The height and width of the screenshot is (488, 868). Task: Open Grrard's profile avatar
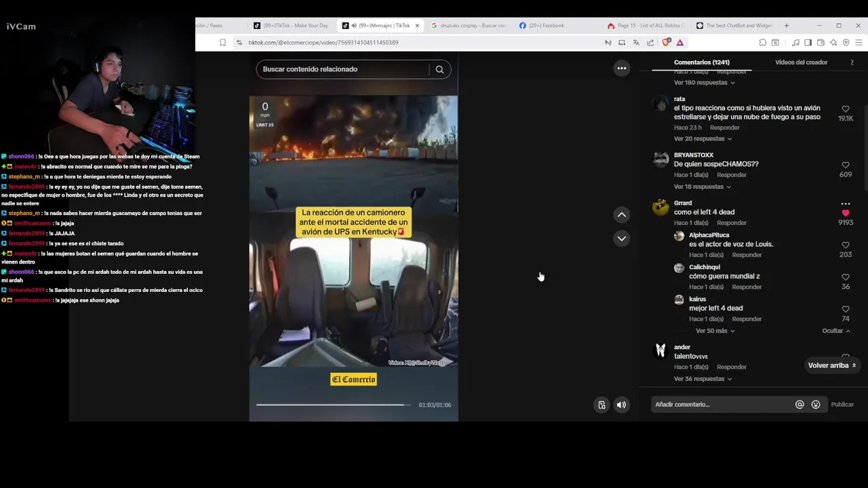[x=660, y=207]
